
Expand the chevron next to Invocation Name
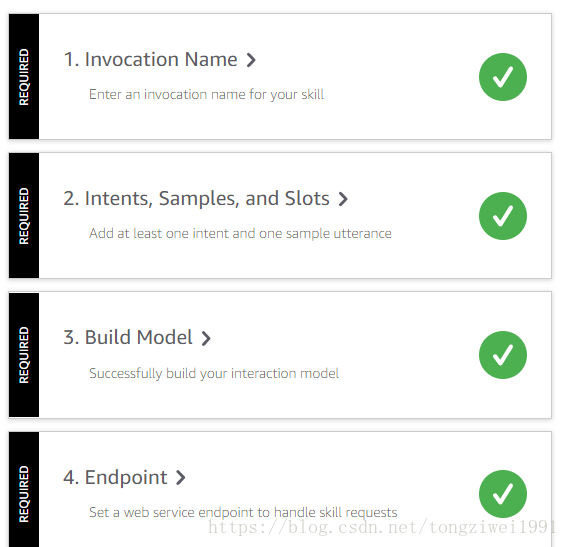point(251,60)
